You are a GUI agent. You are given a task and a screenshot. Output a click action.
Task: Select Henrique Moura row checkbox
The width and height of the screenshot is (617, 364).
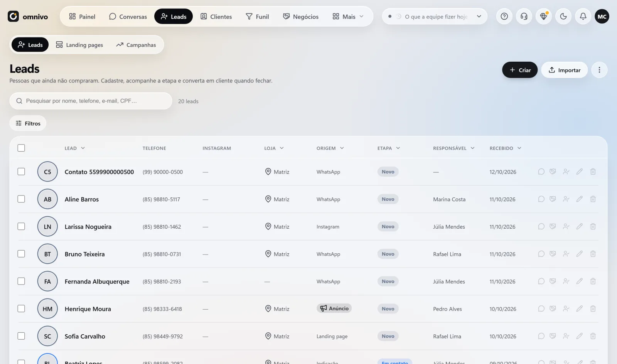[21, 308]
